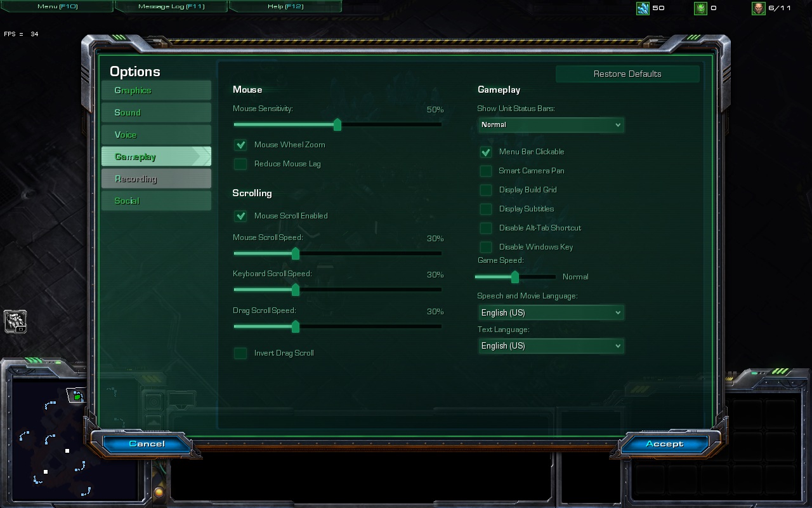The height and width of the screenshot is (508, 812).
Task: Enable Invert Drag Scroll
Action: coord(240,353)
